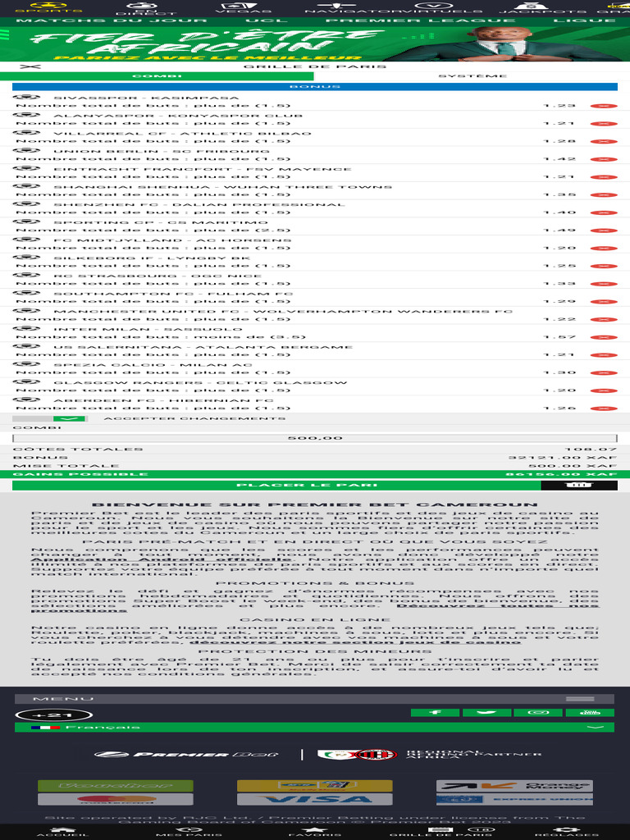Remove the Sporting CP - CS Maritimo bet

(x=604, y=231)
